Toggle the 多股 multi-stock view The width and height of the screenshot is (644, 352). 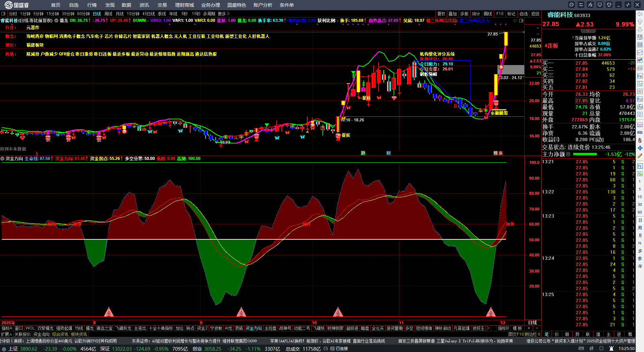pos(464,14)
